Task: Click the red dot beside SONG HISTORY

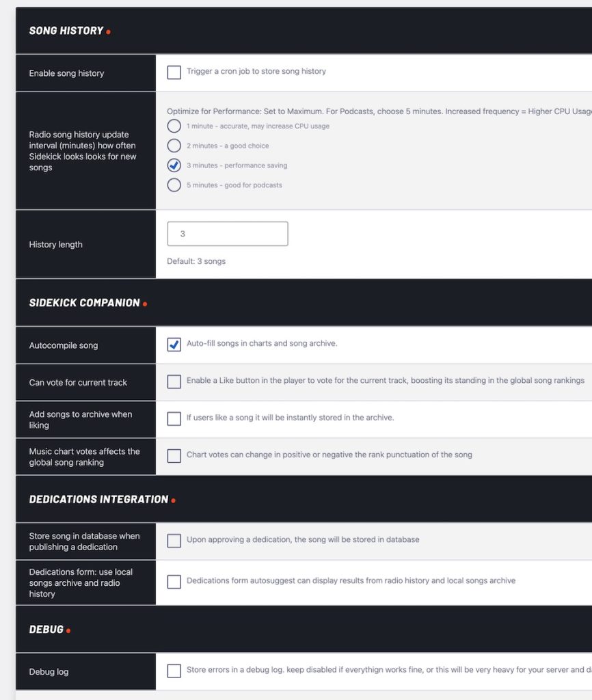Action: click(x=107, y=31)
